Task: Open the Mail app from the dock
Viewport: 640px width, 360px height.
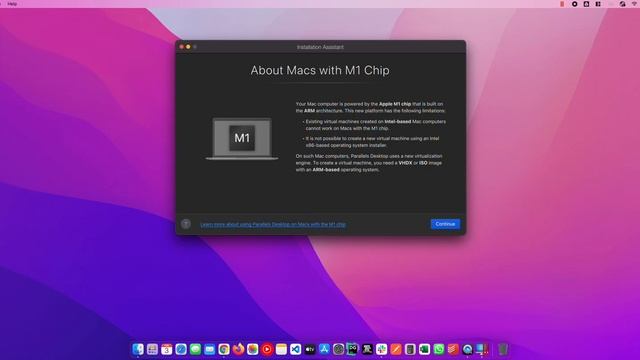Action: click(x=209, y=349)
